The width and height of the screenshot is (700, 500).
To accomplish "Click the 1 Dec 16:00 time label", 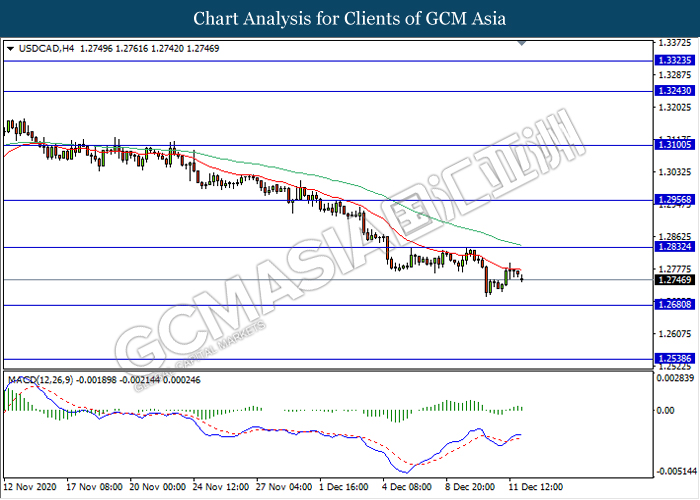I will coord(344,487).
